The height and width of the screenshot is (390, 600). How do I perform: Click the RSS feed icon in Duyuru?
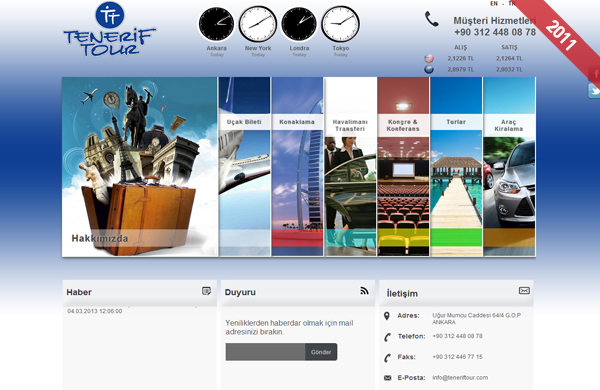pyautogui.click(x=364, y=291)
